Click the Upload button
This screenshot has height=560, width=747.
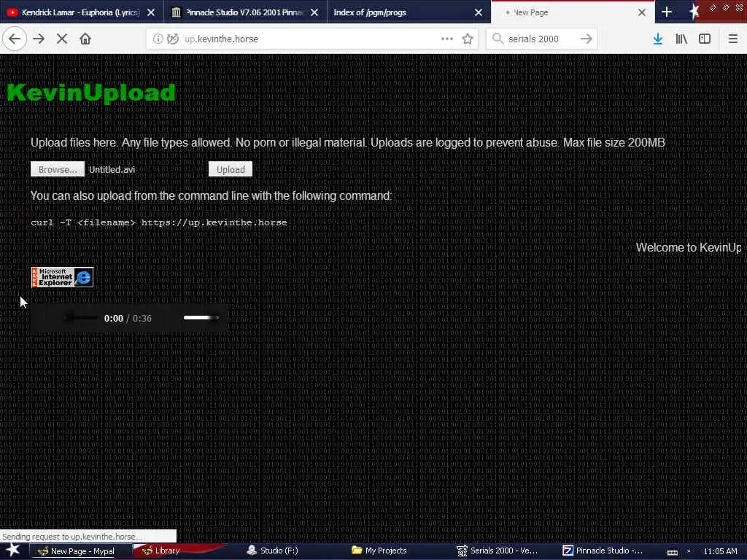pos(231,169)
